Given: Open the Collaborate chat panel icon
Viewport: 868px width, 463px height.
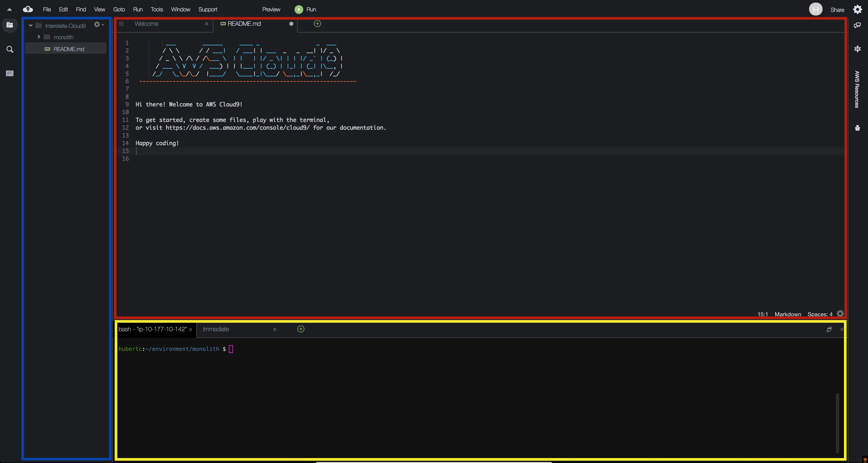Looking at the screenshot, I should click(x=857, y=25).
